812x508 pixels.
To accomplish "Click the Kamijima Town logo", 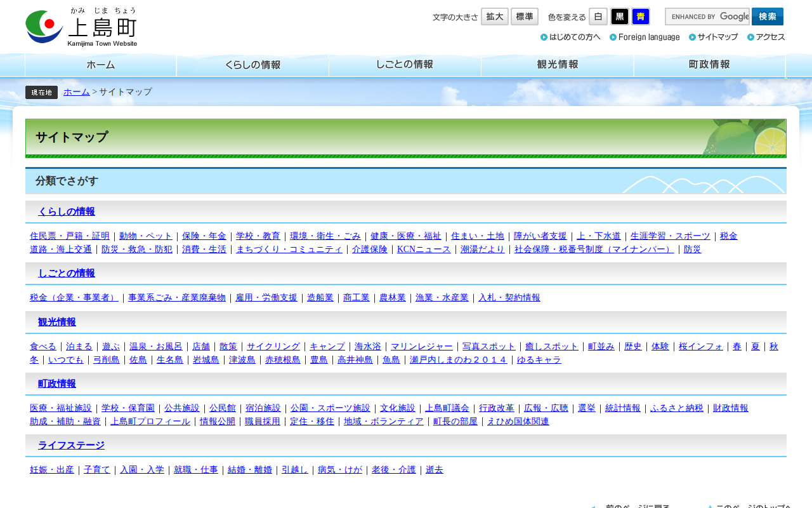I will coord(81,27).
